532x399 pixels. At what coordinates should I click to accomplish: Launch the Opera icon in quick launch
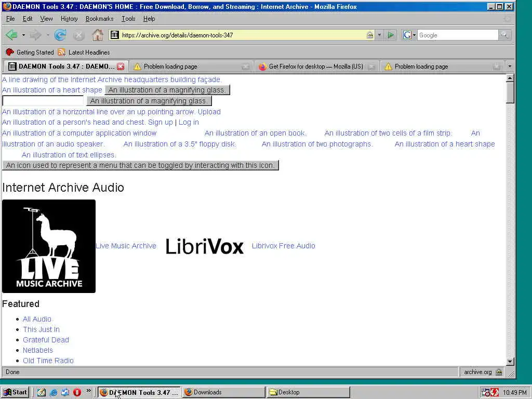77,392
